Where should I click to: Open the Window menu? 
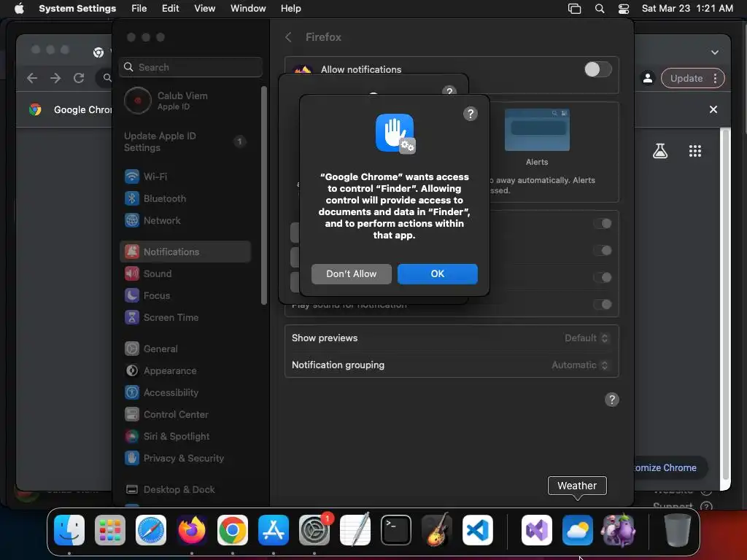(248, 9)
